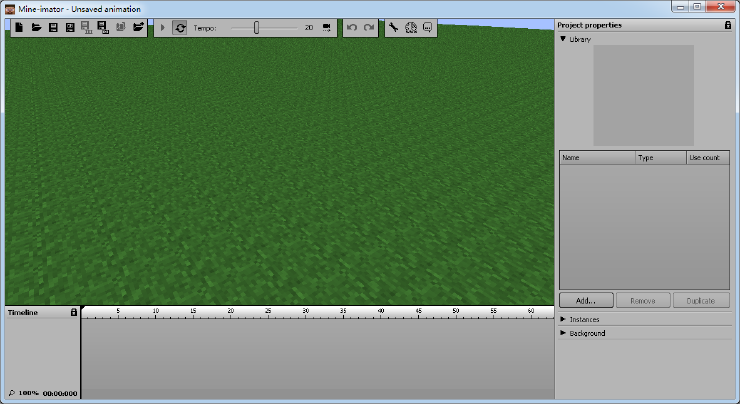Click the tempo value 20

tap(309, 28)
